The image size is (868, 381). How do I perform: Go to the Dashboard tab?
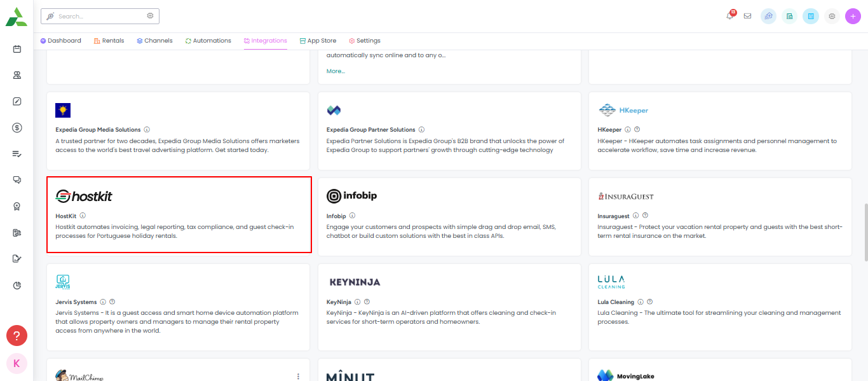[60, 41]
